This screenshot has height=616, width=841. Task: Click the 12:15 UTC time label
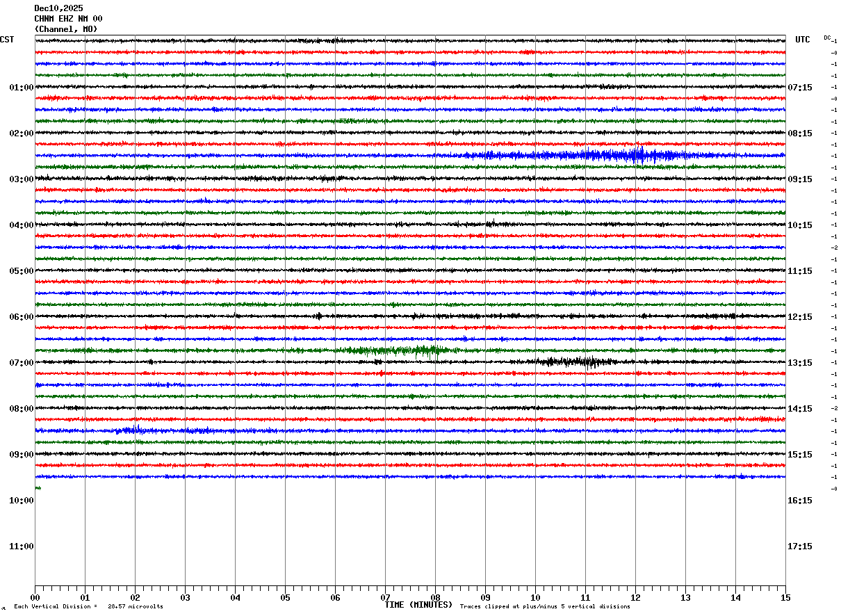[799, 316]
